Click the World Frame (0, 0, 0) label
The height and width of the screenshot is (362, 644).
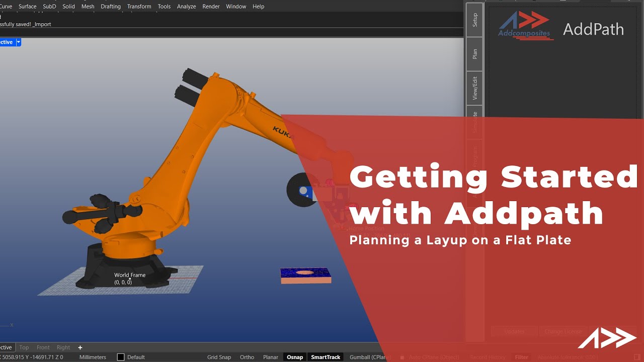[x=130, y=279]
